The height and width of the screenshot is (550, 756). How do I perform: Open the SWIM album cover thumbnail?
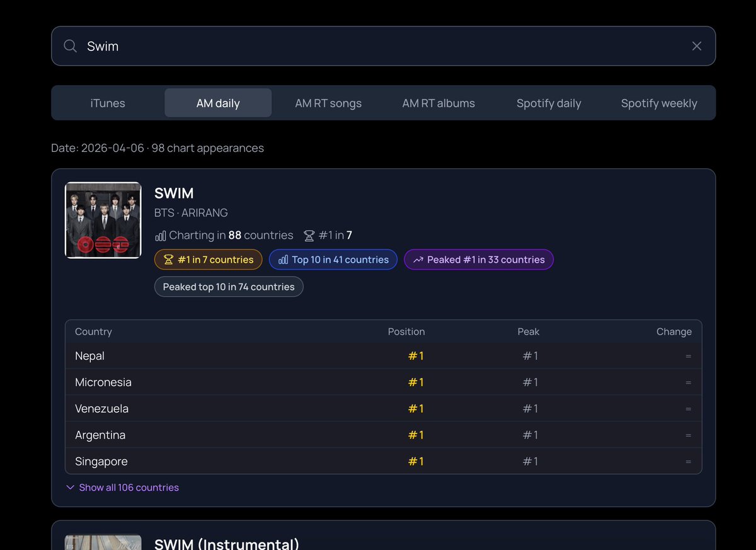click(103, 221)
